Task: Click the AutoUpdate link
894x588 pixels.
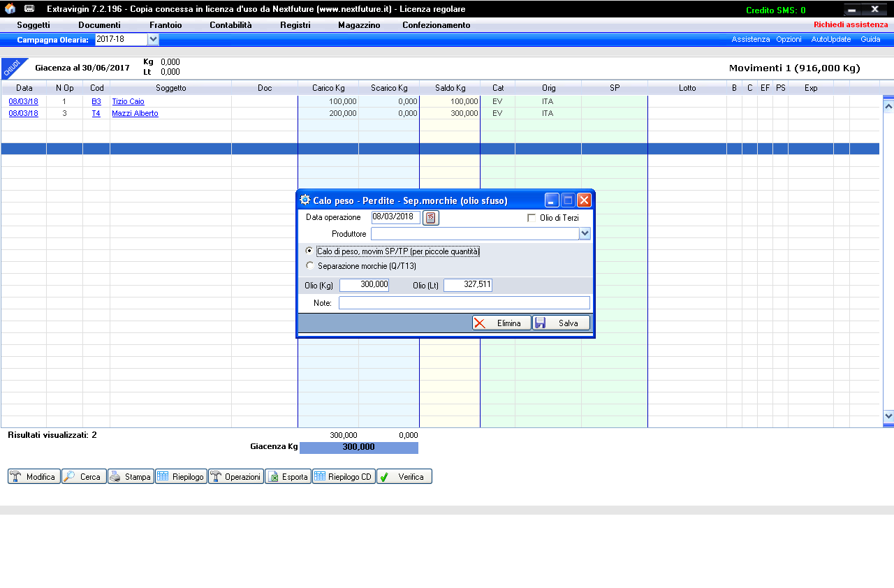Action: click(831, 40)
